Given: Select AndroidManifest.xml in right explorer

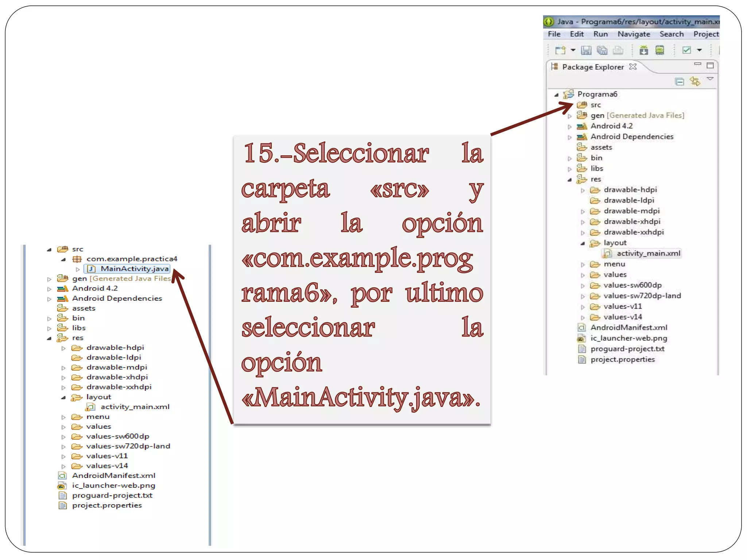Looking at the screenshot, I should coord(628,328).
